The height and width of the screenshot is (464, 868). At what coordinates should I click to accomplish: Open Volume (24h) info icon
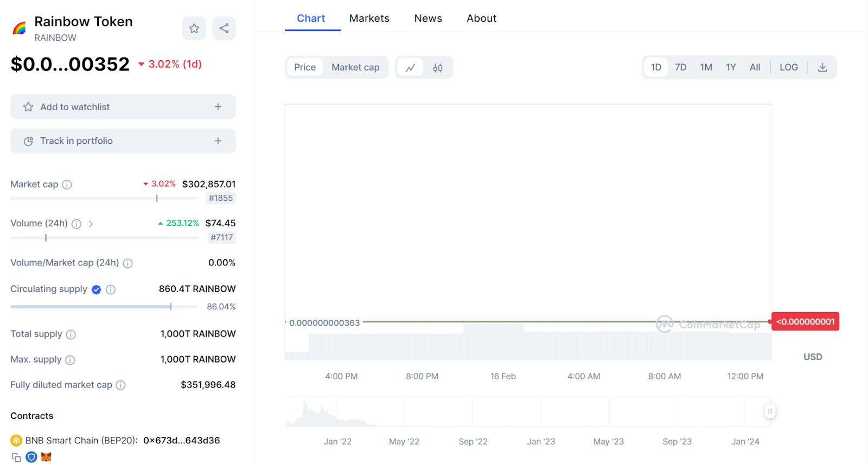coord(76,224)
